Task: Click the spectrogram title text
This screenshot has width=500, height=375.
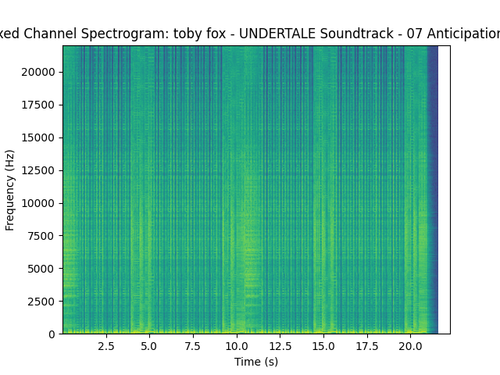Action: [x=250, y=34]
